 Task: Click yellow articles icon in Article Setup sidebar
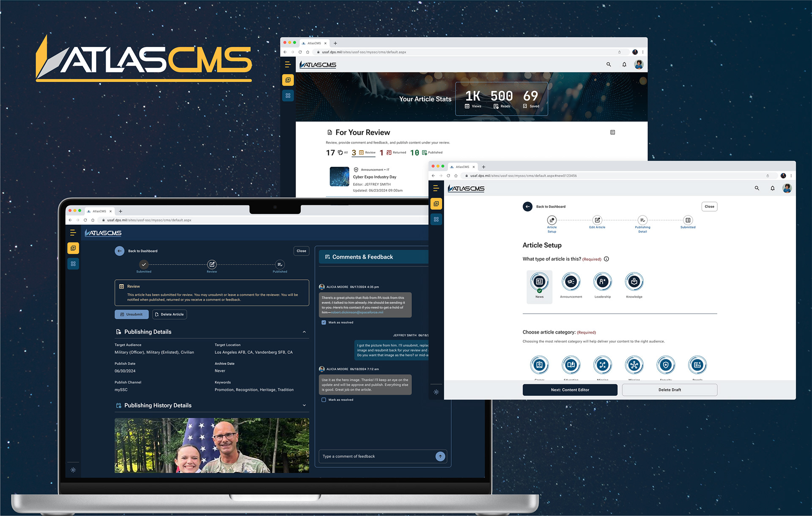pos(436,204)
